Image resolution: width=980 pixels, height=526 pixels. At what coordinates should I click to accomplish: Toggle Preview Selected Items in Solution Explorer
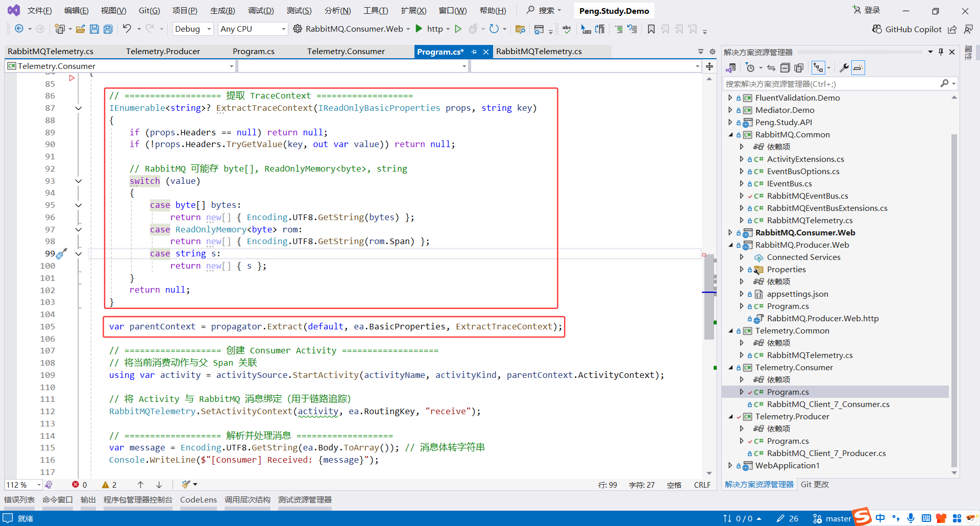[x=859, y=68]
